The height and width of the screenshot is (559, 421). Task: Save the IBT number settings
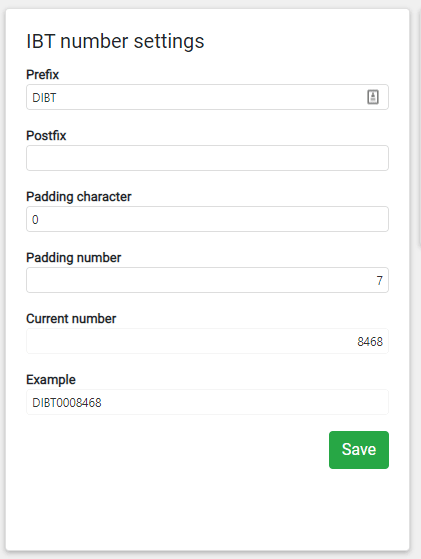pos(359,450)
